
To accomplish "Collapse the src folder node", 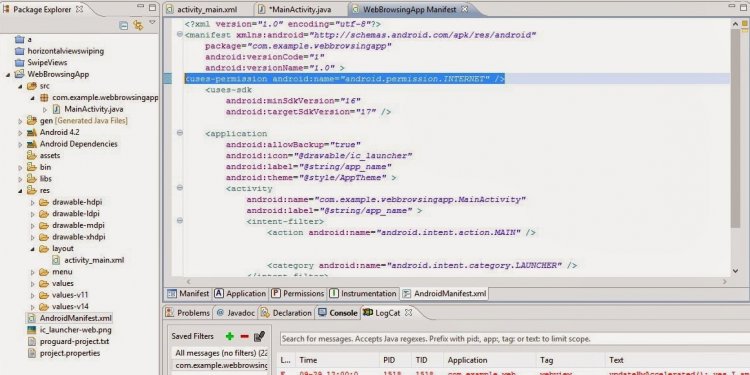I will point(20,86).
